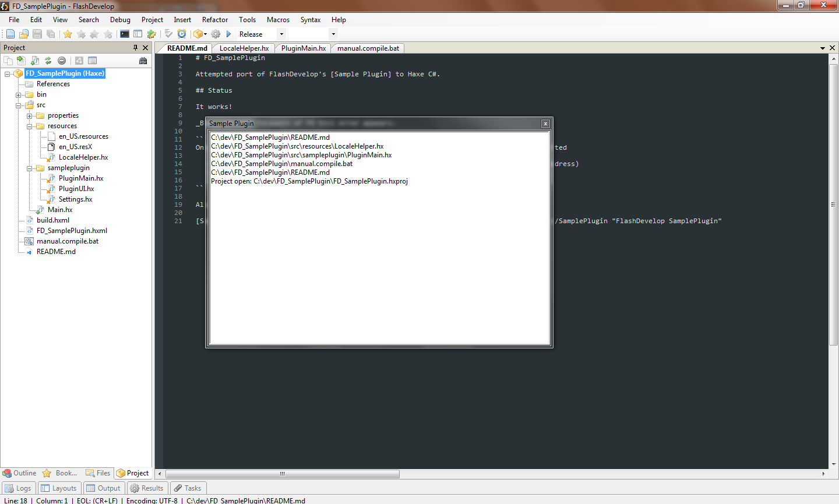
Task: Click the Open File toolbar icon
Action: pos(24,34)
